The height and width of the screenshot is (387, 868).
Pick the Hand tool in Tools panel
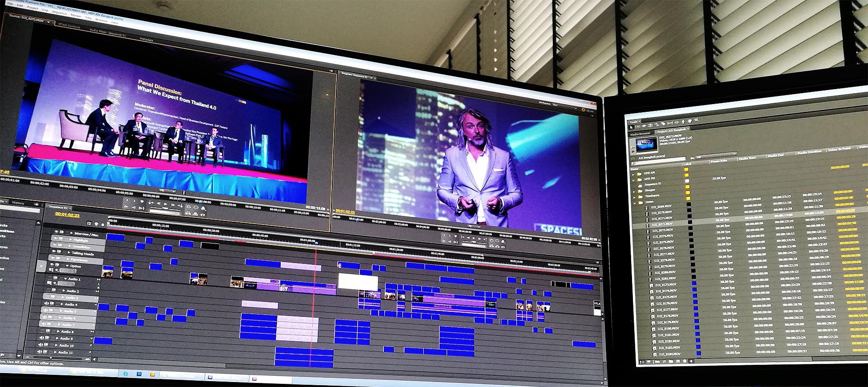[690, 121]
